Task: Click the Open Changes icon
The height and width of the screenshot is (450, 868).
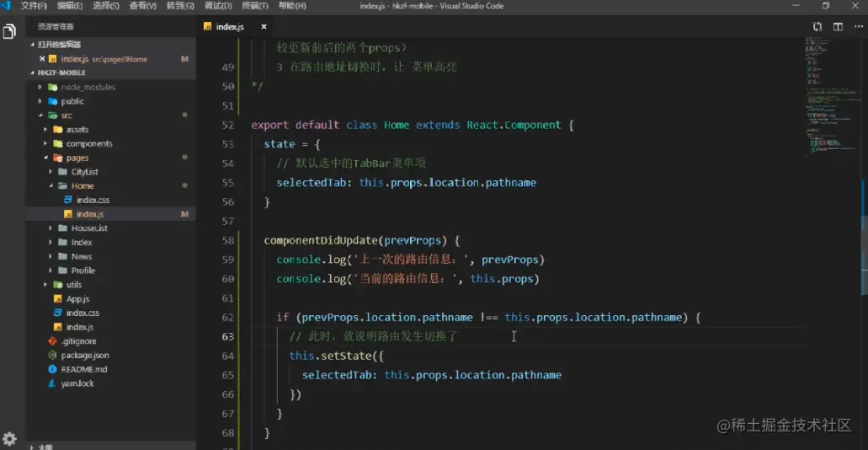Action: 817,27
